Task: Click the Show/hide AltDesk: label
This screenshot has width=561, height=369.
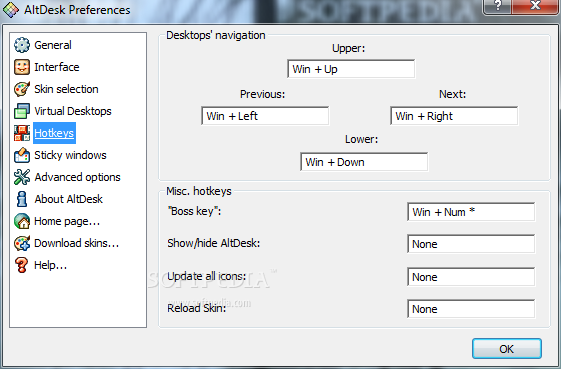Action: 214,243
